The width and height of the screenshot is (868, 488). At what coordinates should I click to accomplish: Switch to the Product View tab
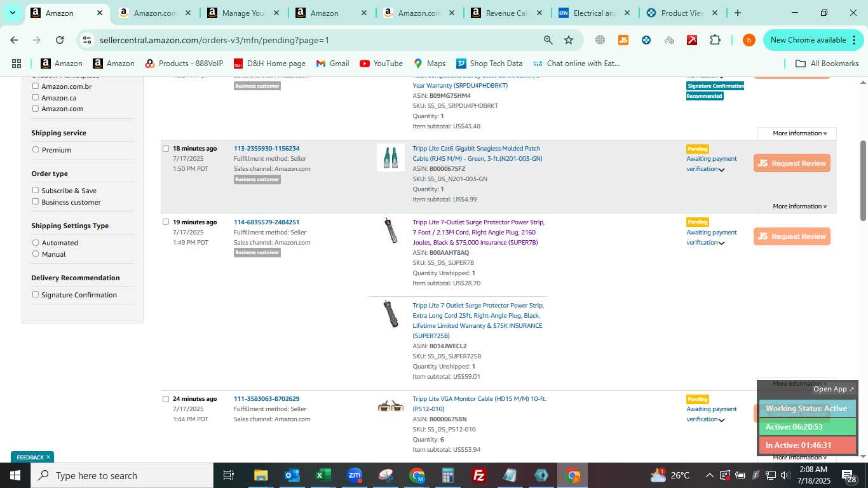coord(681,13)
